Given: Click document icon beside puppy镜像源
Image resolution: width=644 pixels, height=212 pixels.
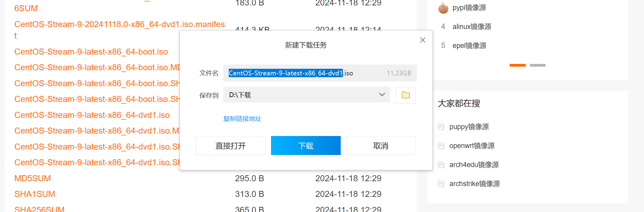Looking at the screenshot, I should (441, 127).
